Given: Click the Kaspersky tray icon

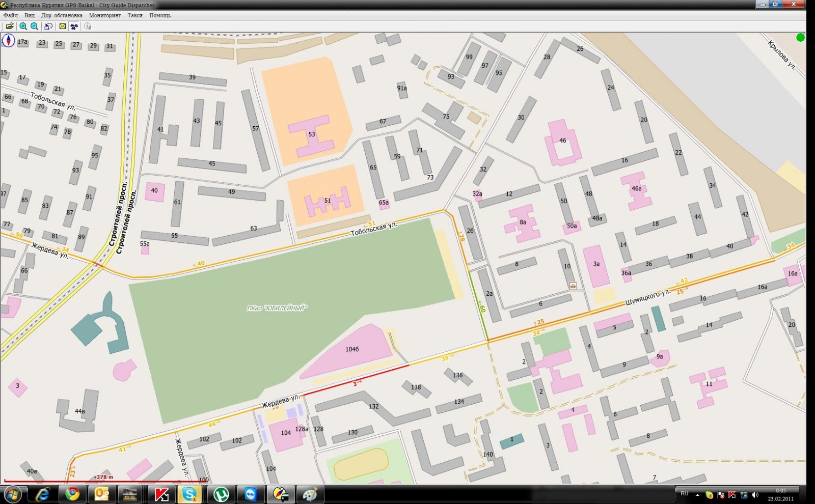Looking at the screenshot, I should click(x=732, y=494).
